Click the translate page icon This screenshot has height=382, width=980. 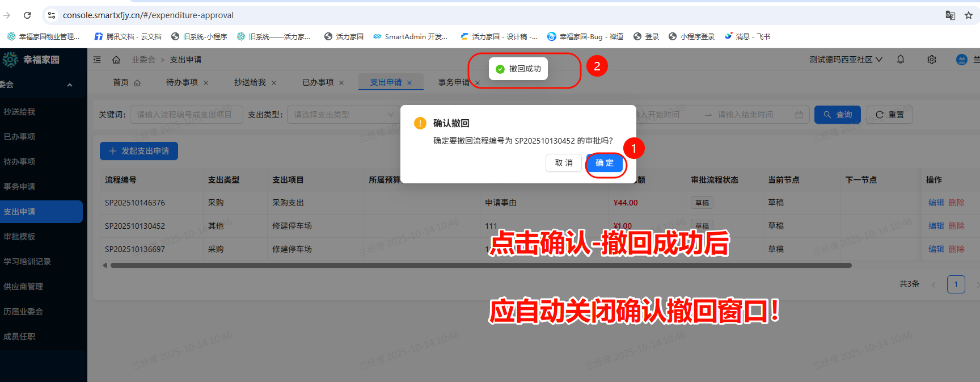pyautogui.click(x=951, y=15)
